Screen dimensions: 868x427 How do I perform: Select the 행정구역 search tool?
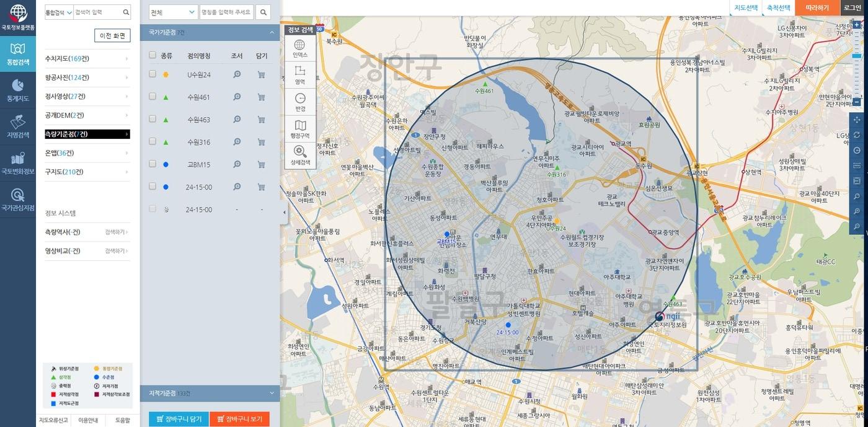(300, 129)
